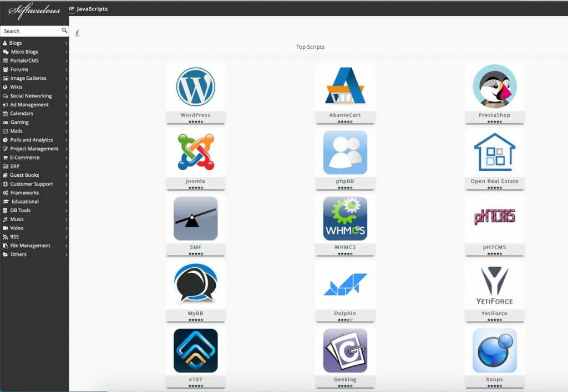Select the WHMCS gears icon
The image size is (568, 392).
(x=345, y=218)
